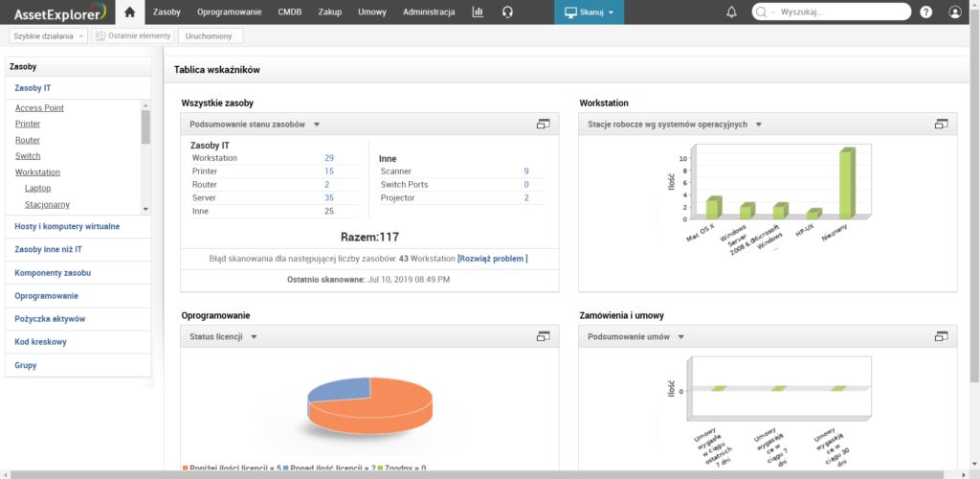Screen dimensions: 980x479
Task: Open the notifications bell
Action: [x=732, y=12]
